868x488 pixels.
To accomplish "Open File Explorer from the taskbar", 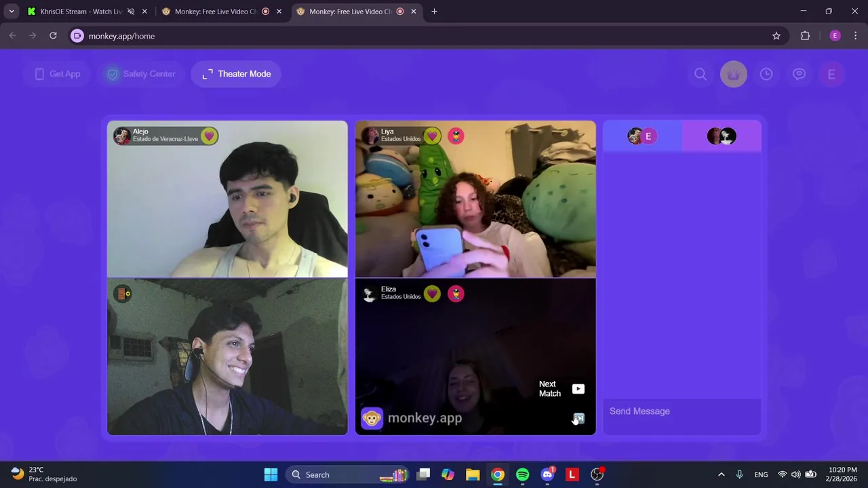I will coord(473,474).
